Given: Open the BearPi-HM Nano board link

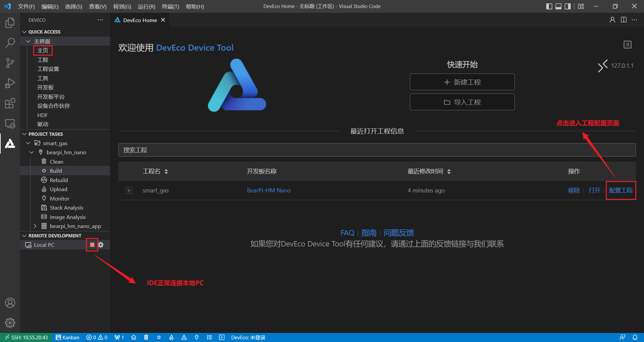Looking at the screenshot, I should 269,190.
